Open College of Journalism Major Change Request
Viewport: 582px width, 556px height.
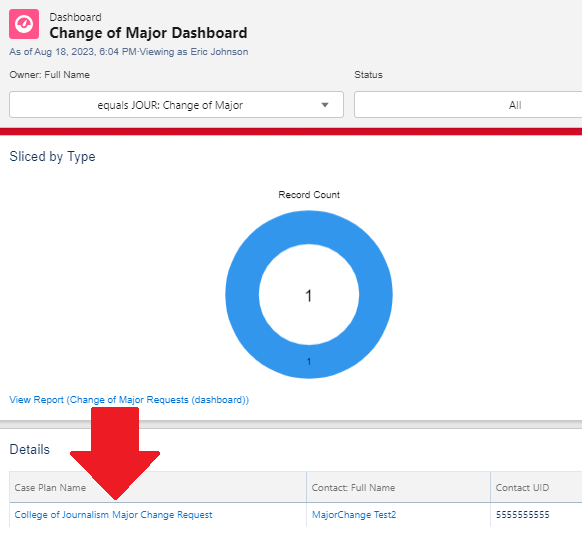click(113, 515)
